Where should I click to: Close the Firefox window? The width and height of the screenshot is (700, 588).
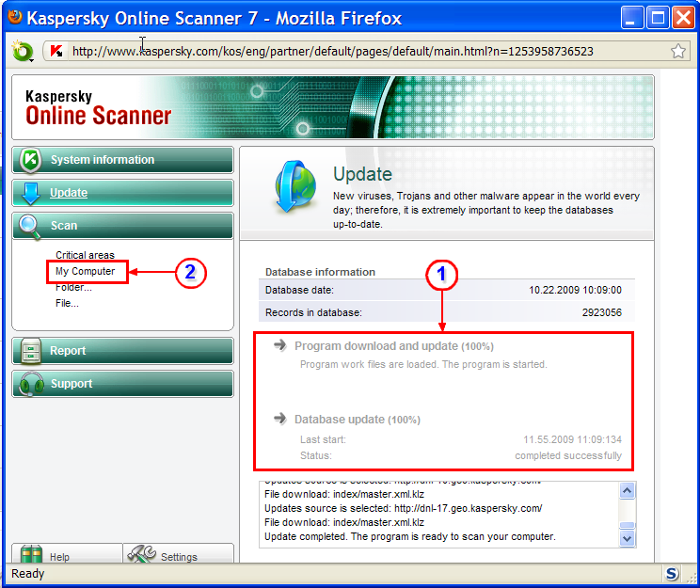(x=684, y=18)
